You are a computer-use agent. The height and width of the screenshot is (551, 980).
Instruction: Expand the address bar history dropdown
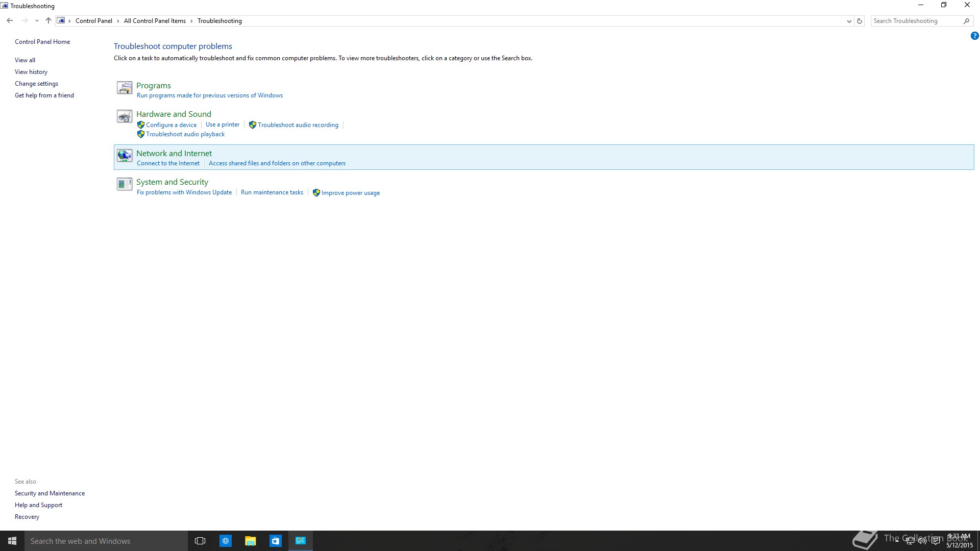[x=849, y=21]
